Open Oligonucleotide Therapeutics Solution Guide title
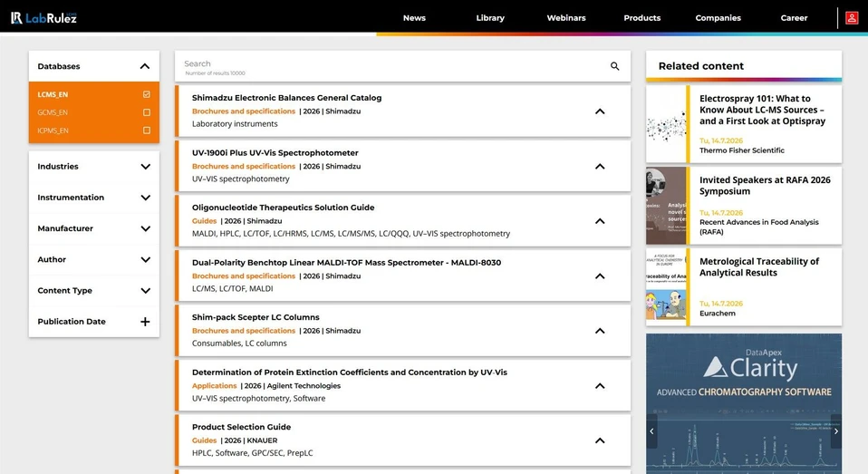This screenshot has height=474, width=868. [x=283, y=208]
